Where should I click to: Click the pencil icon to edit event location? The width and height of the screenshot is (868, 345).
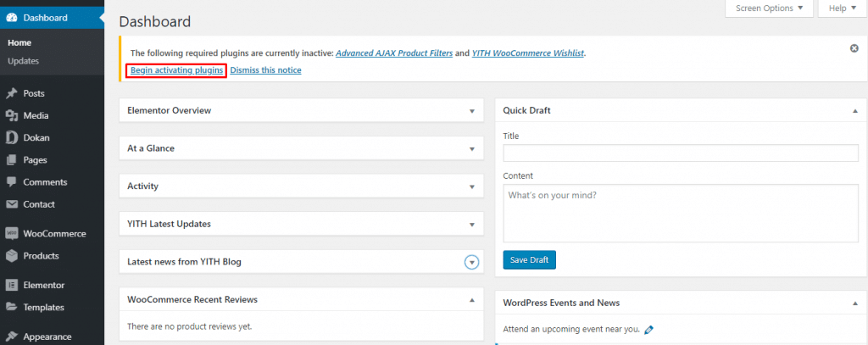(649, 330)
